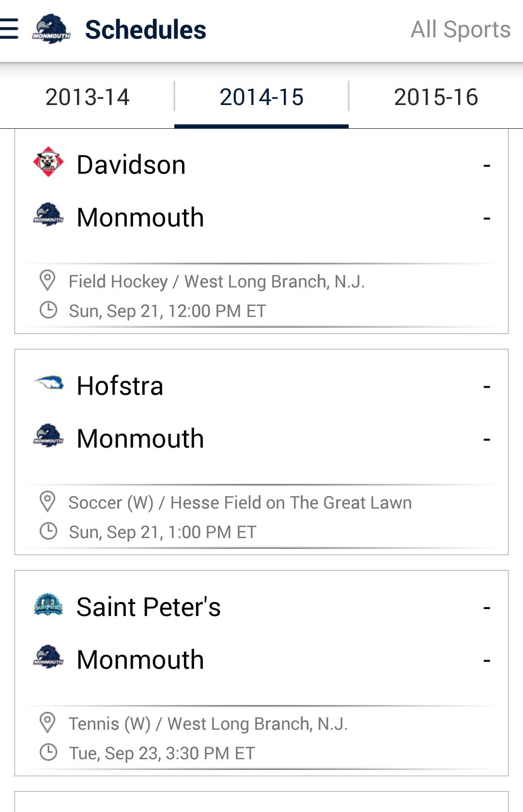Switch to the 2015-16 season tab
The image size is (523, 812).
pyautogui.click(x=436, y=97)
